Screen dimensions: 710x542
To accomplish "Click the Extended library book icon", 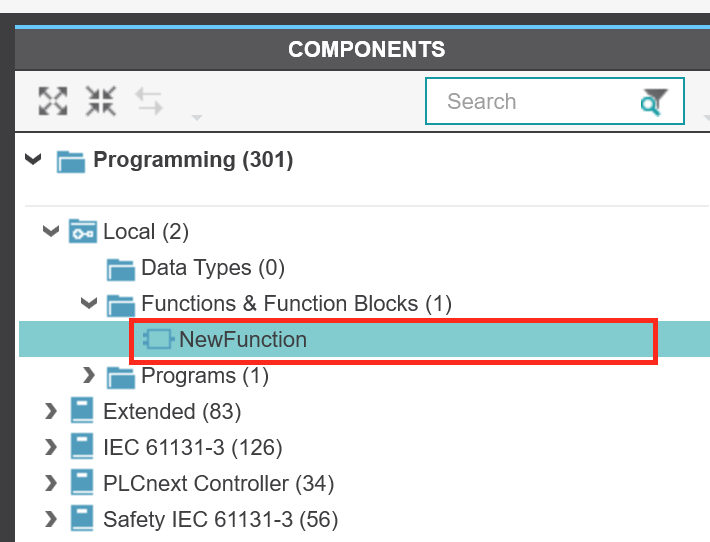I will click(x=82, y=410).
